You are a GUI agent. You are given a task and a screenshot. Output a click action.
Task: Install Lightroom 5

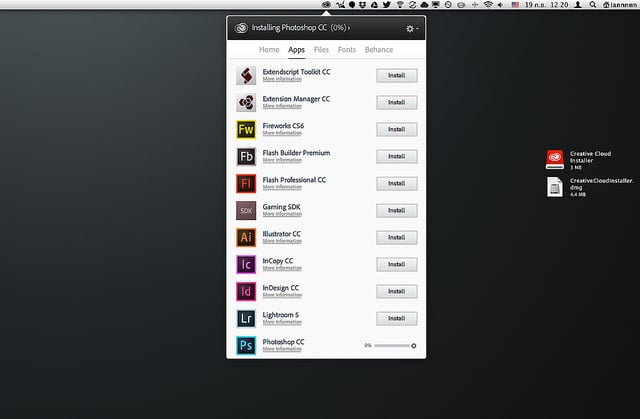click(x=397, y=318)
